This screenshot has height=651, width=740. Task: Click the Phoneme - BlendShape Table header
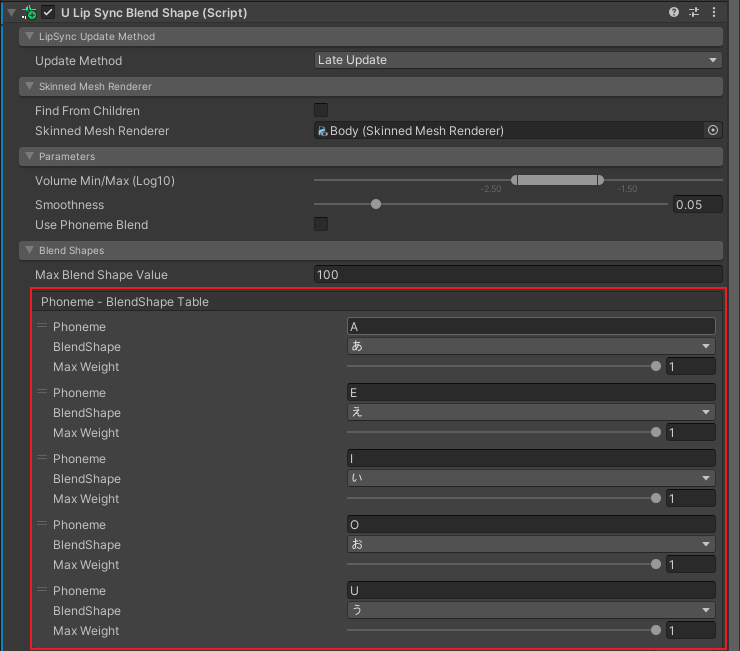(377, 301)
